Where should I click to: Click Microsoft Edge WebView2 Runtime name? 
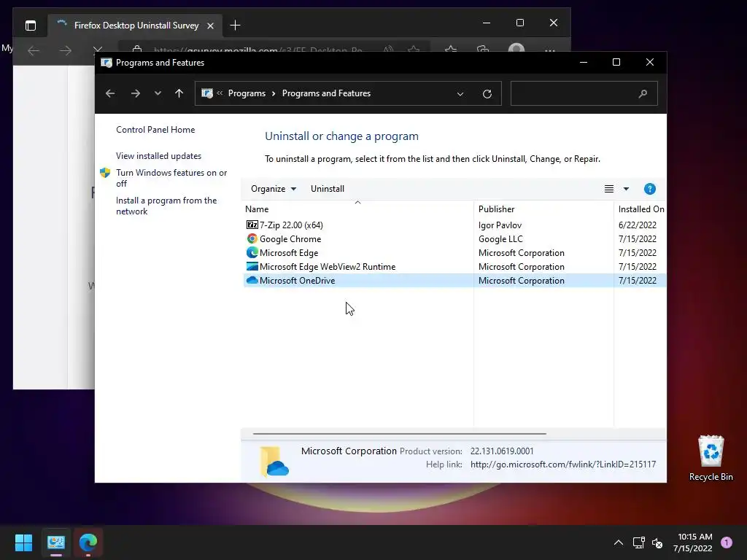pyautogui.click(x=328, y=267)
